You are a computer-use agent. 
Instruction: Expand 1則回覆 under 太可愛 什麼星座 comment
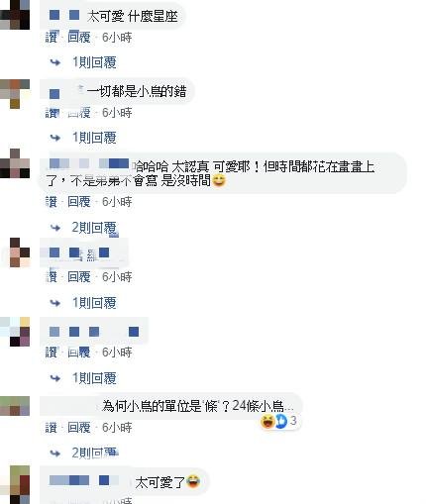tap(94, 62)
